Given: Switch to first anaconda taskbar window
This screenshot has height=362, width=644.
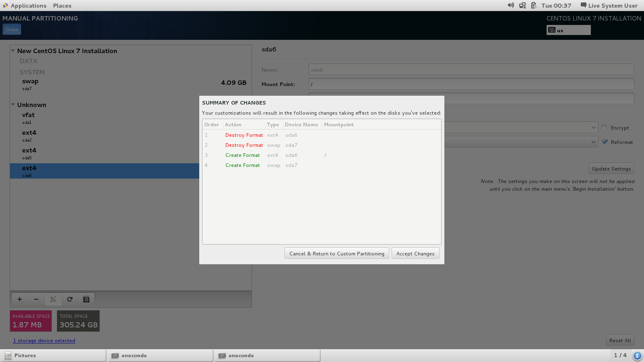Looking at the screenshot, I should point(161,356).
